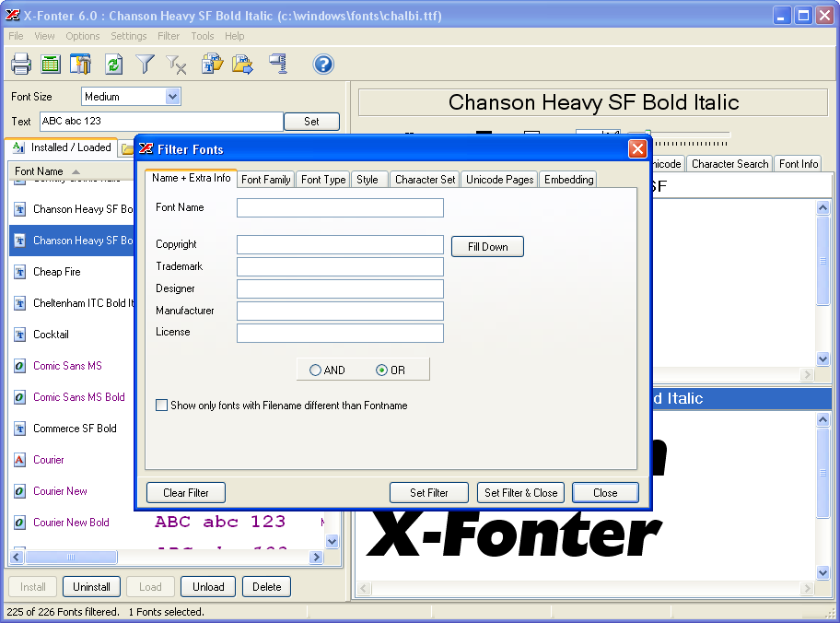
Task: Select the Cheap Fire font row
Action: [72, 272]
